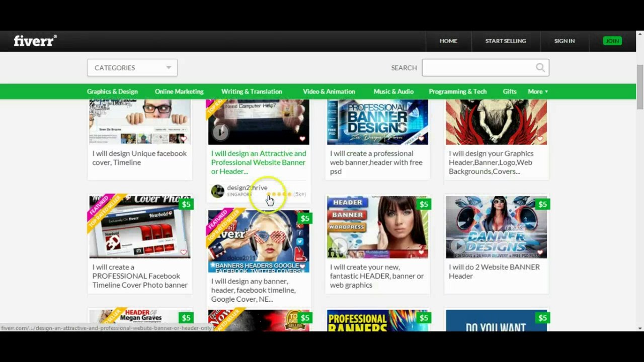Open 'I will create a PROFESSIONAL Facebook Timeline Cover' link
The height and width of the screenshot is (362, 644).
(x=140, y=276)
